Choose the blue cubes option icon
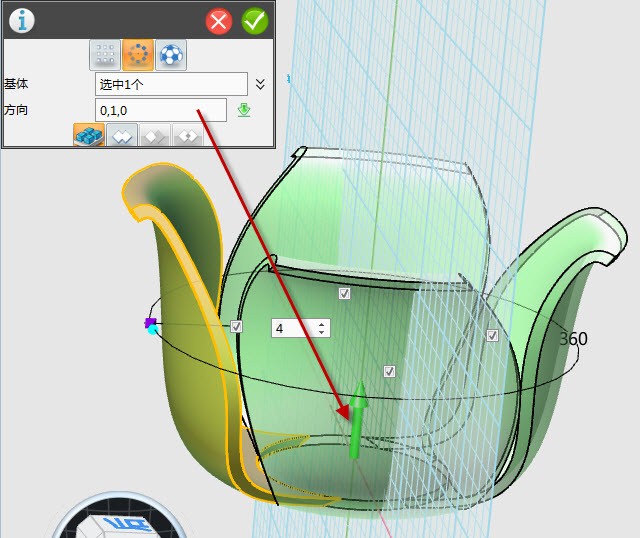Screen dimensions: 640x538 [x=90, y=136]
